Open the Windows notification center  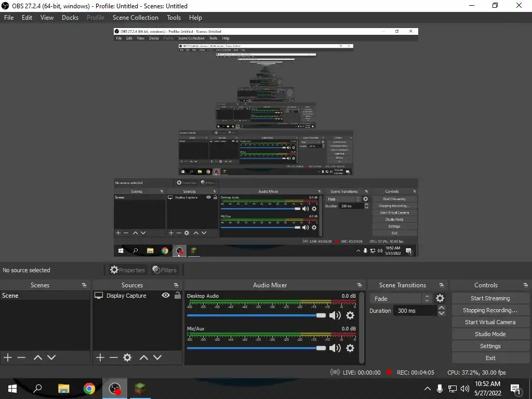tap(516, 389)
